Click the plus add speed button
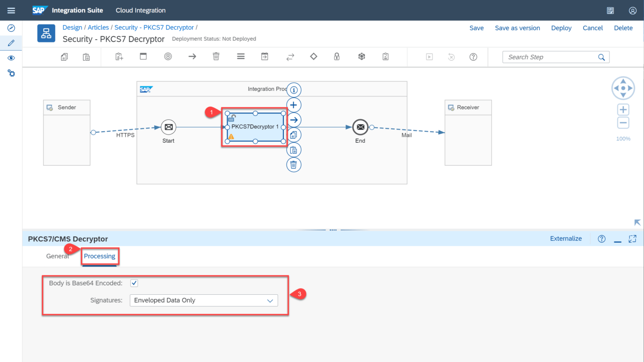The width and height of the screenshot is (644, 362). (x=294, y=105)
